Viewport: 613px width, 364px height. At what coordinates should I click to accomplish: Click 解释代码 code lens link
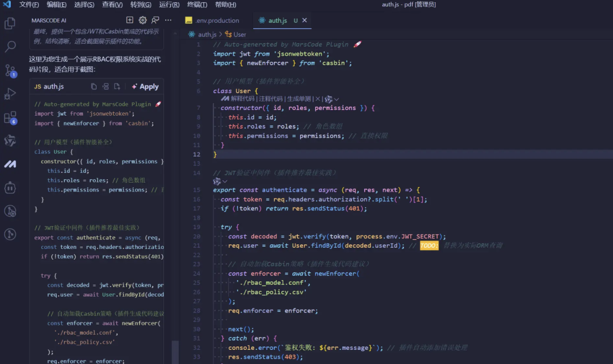pyautogui.click(x=242, y=99)
